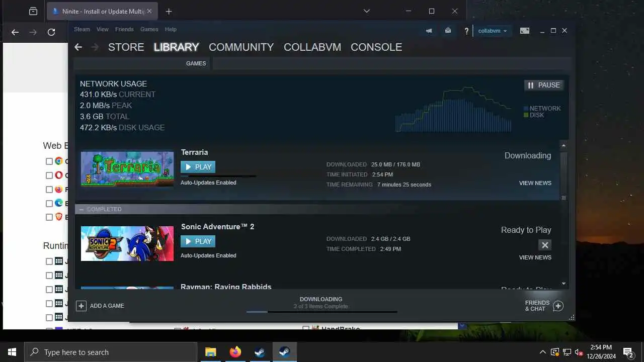
Task: Click the Add a Game plus icon
Action: click(x=81, y=306)
